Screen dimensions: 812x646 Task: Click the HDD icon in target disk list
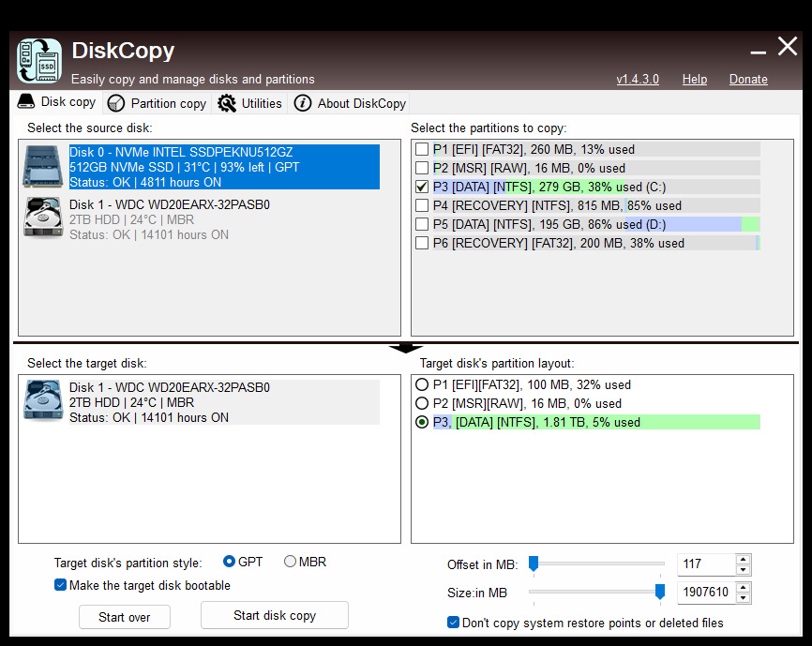43,400
